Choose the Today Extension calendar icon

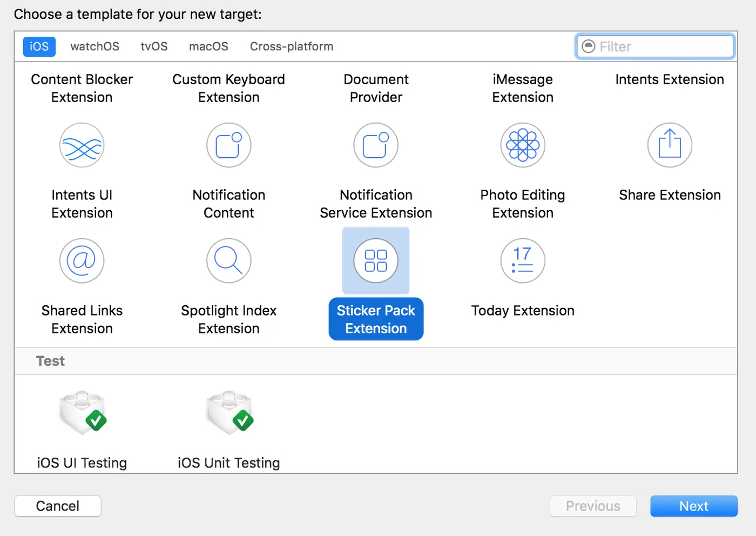point(523,261)
